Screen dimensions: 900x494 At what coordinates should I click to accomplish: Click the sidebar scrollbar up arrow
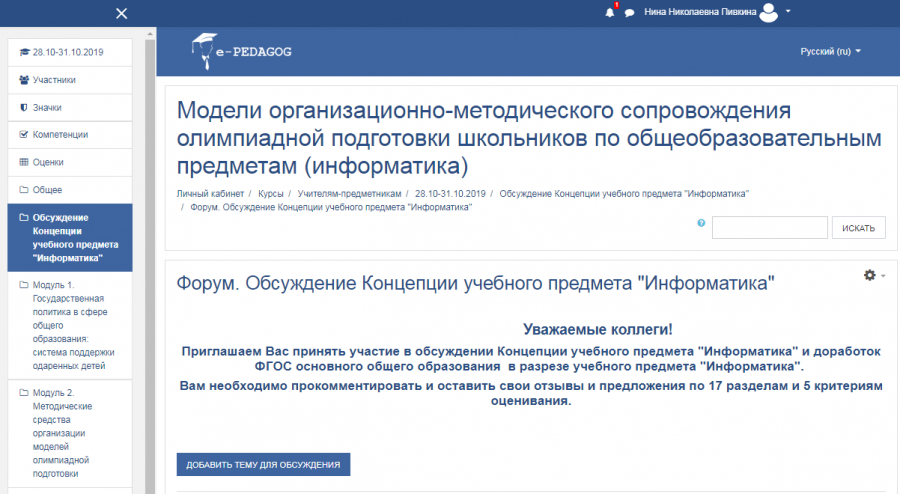click(150, 34)
